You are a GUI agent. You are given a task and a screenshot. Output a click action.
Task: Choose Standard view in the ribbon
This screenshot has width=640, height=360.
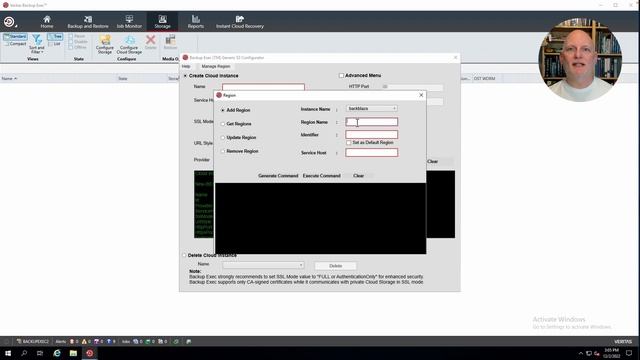(15, 37)
